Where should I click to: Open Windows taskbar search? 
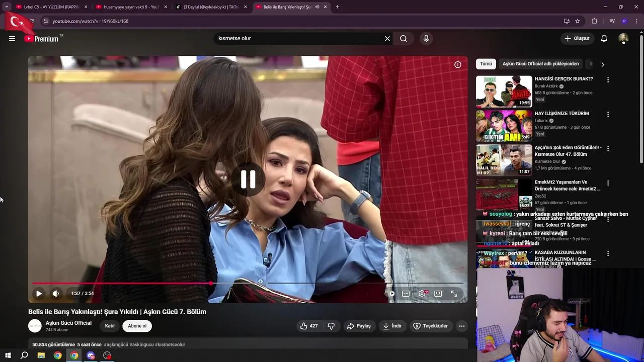(24, 355)
